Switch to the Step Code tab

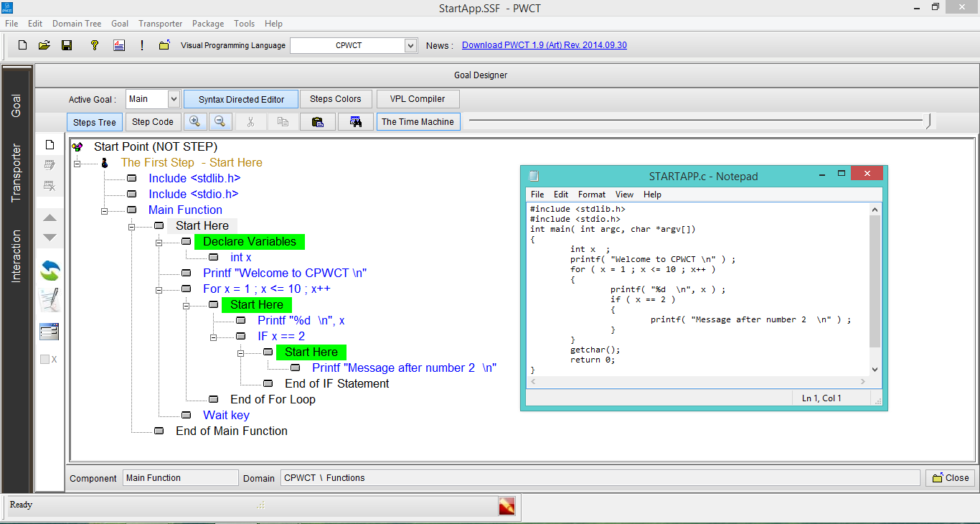tap(153, 121)
